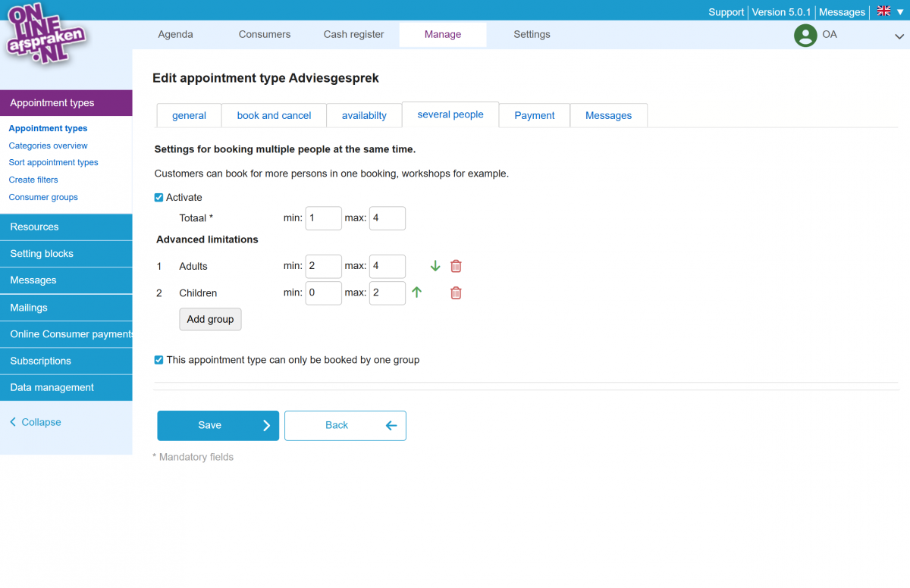
Task: Toggle the Activate checkbox
Action: (x=159, y=198)
